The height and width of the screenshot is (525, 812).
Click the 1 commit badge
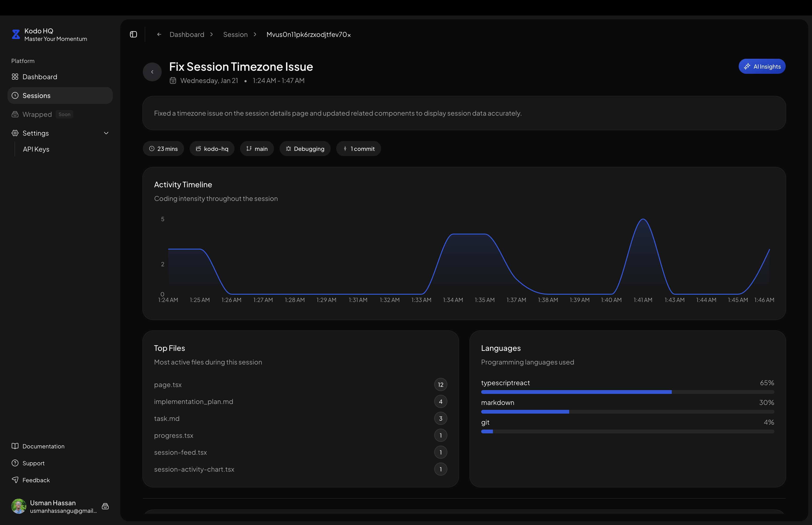[x=359, y=149]
